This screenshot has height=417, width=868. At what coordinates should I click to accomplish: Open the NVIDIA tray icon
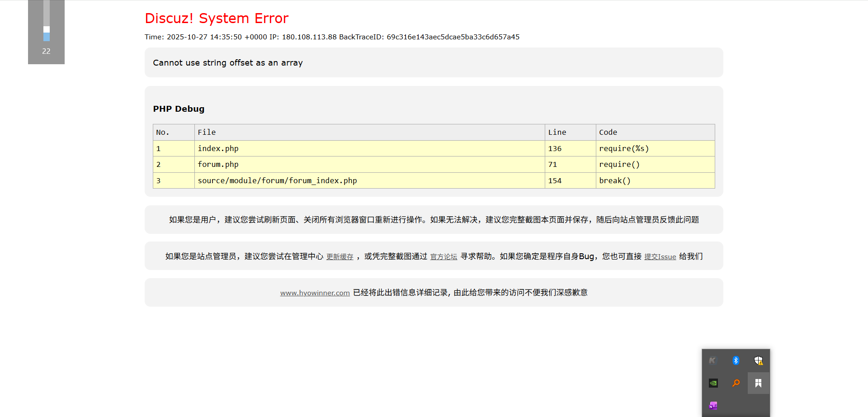tap(713, 383)
